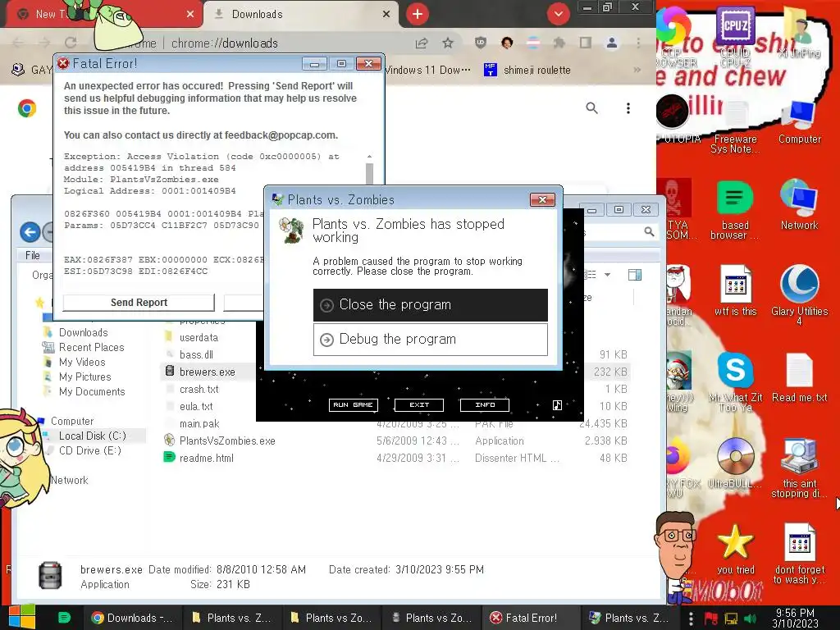The height and width of the screenshot is (630, 840).
Task: Select Local Disk (C:) in sidebar
Action: tap(92, 436)
